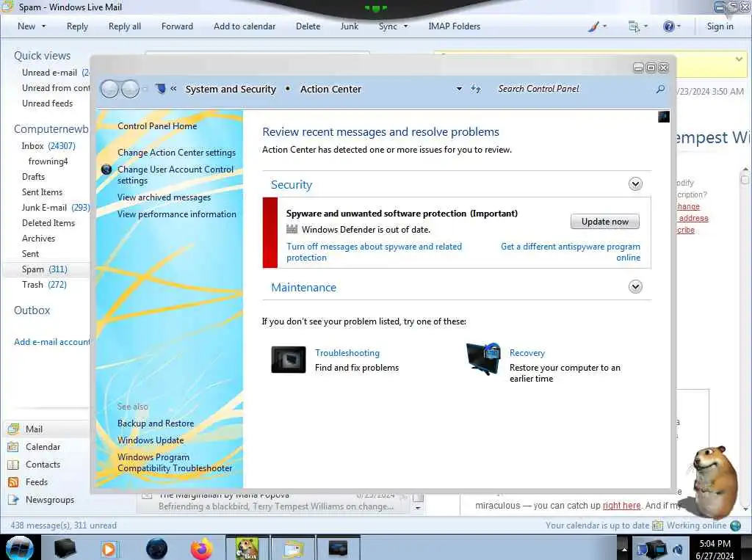
Task: Open the Feeds RSS icon in Live Mail
Action: pos(13,482)
